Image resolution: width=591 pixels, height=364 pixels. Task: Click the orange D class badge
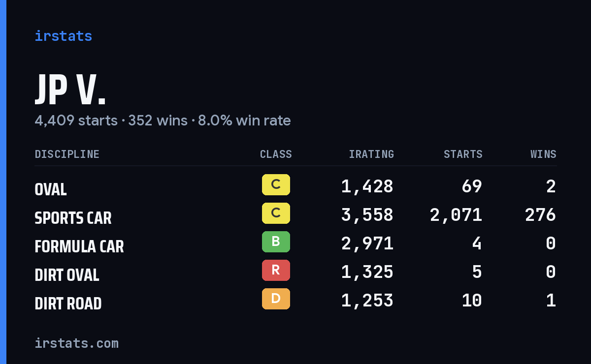point(276,299)
